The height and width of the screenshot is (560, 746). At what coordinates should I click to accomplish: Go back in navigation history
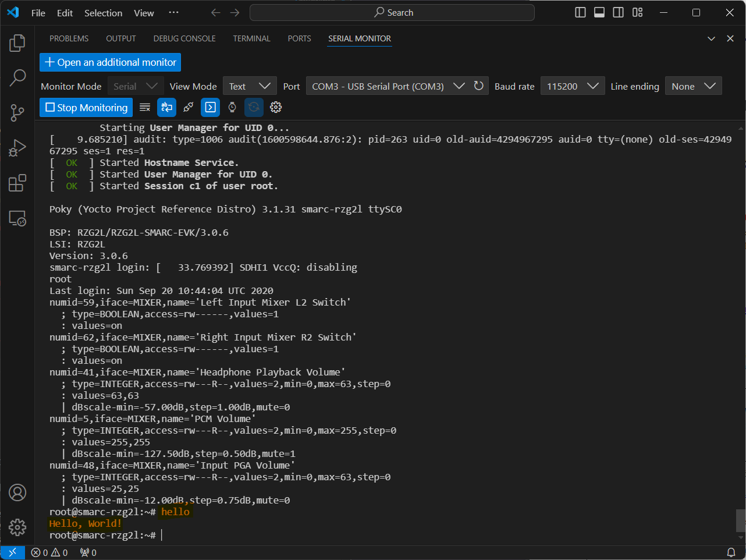(216, 12)
